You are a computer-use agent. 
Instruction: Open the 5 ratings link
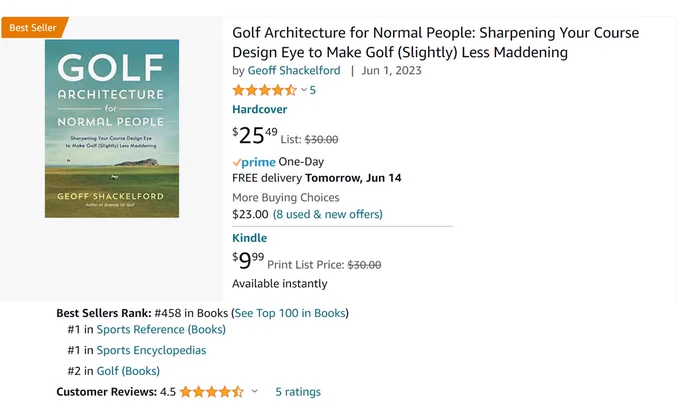point(298,392)
